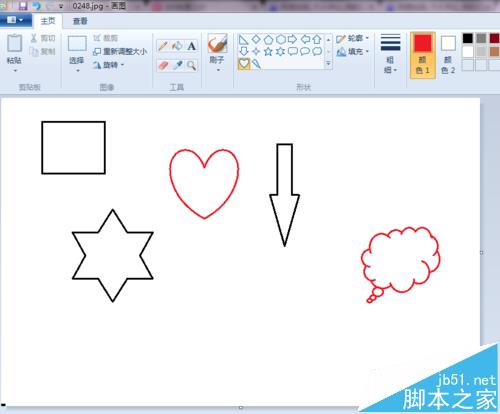Choose the hexagon shape
Screen dimensions: 500x414
[x=281, y=39]
